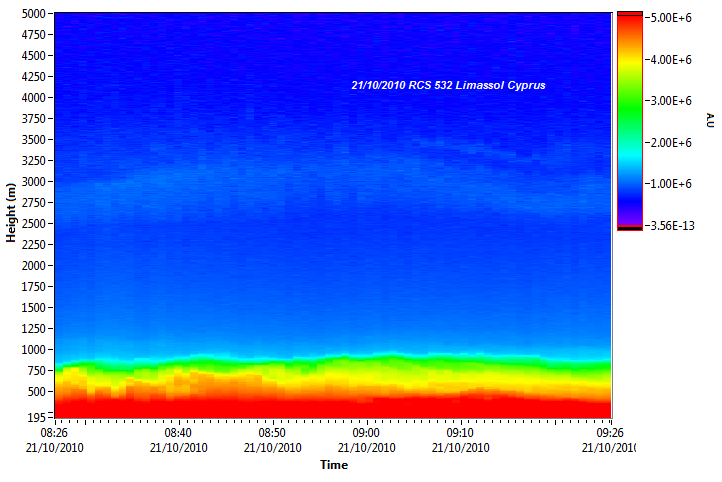The height and width of the screenshot is (482, 722).
Task: Click the 1000 tick on the height axis
Action: [32, 350]
